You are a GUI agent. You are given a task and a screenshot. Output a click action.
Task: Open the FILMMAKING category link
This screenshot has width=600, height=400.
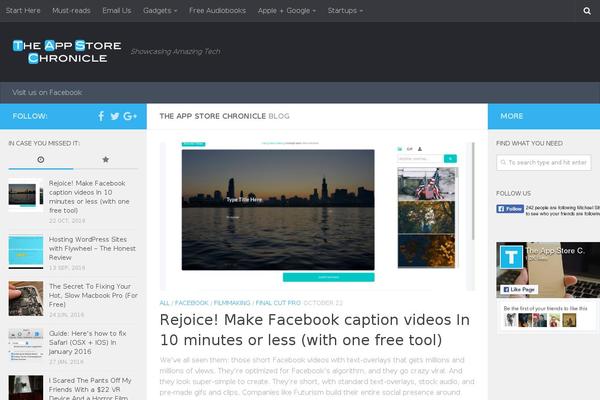[x=232, y=303]
